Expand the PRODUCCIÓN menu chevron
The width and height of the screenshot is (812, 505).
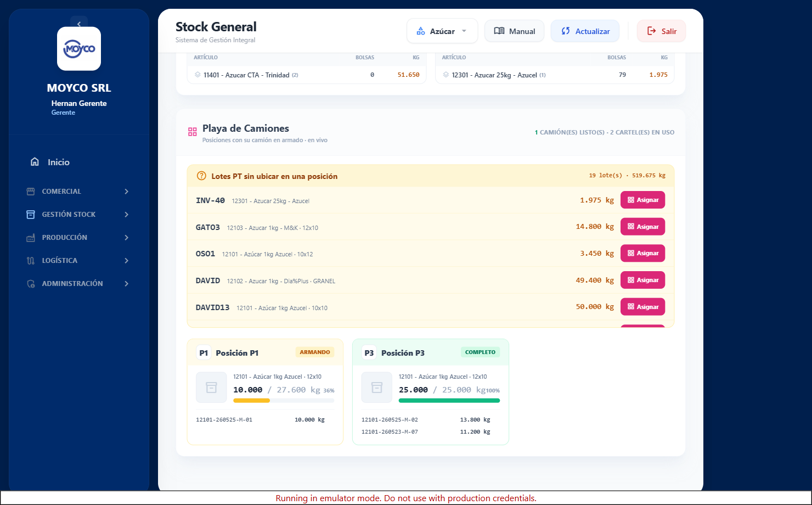click(127, 238)
